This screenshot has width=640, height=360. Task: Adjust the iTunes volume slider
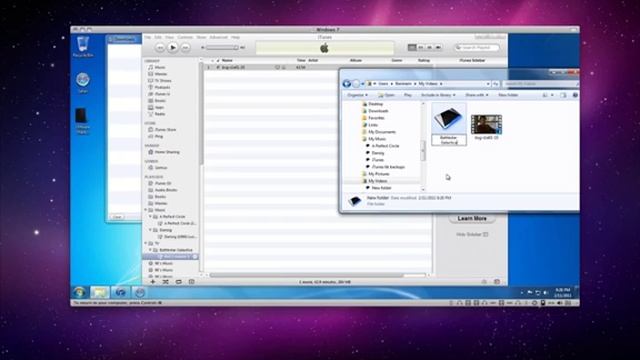click(222, 48)
